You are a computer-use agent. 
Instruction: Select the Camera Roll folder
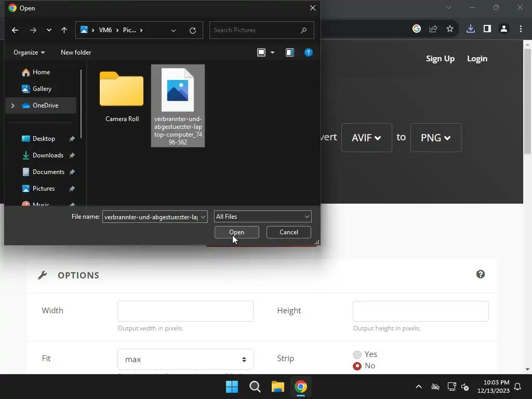[x=122, y=97]
